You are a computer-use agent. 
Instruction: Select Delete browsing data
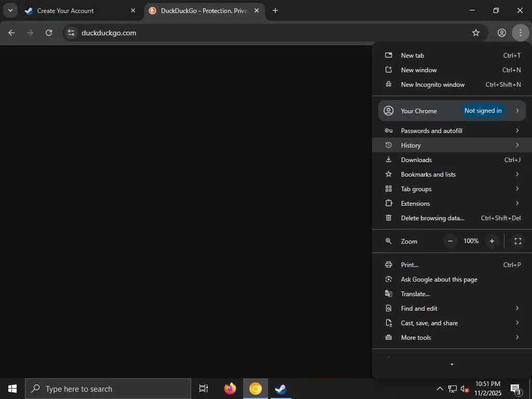[x=453, y=218]
